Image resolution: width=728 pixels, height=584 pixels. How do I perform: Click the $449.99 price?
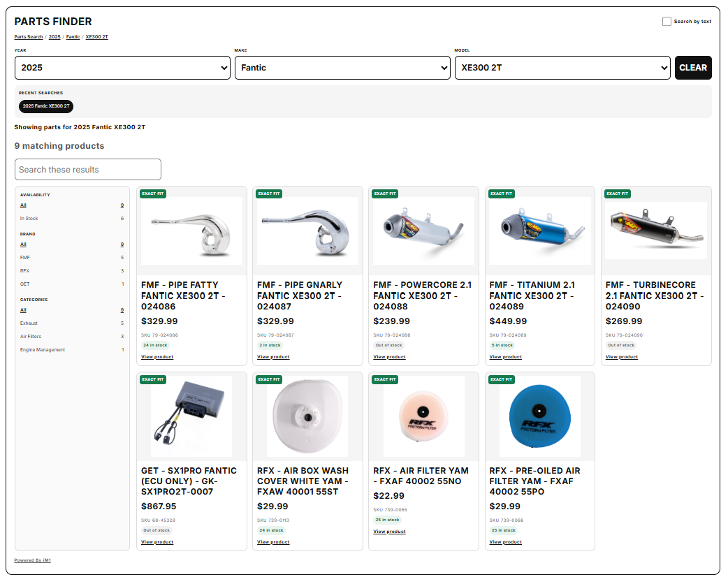pos(508,321)
